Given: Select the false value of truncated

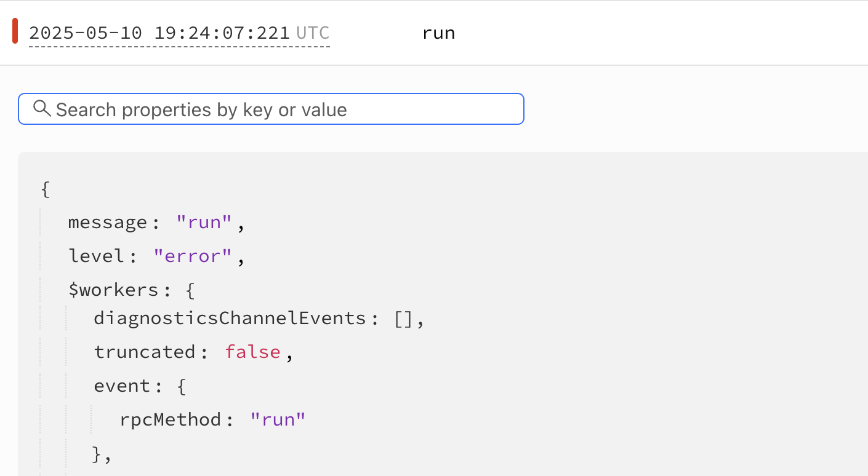Looking at the screenshot, I should tap(252, 352).
